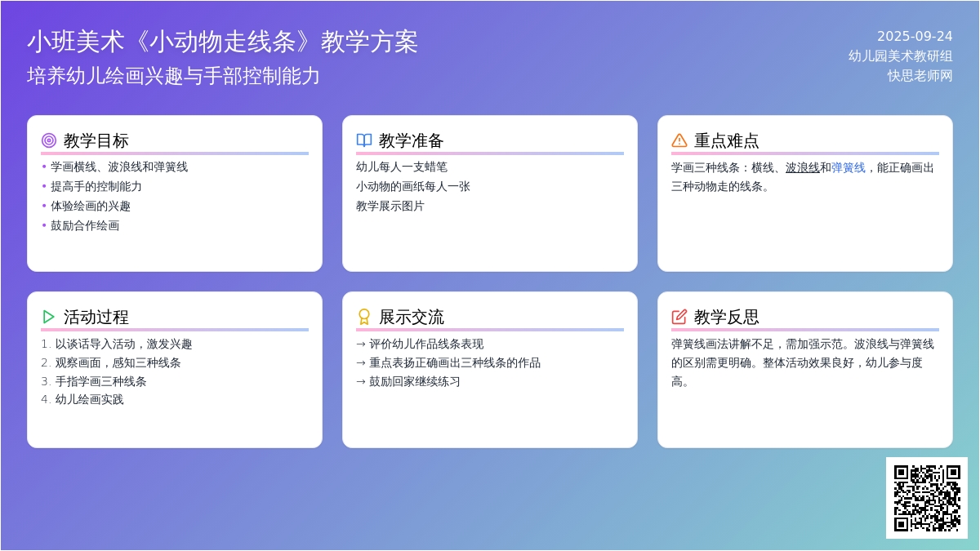This screenshot has height=551, width=980.
Task: Open the blue 弹簧线 link
Action: 849,167
